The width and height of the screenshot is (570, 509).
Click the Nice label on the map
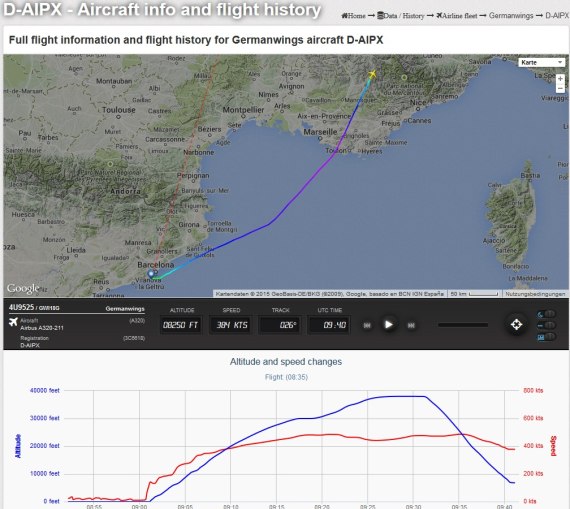(x=418, y=103)
